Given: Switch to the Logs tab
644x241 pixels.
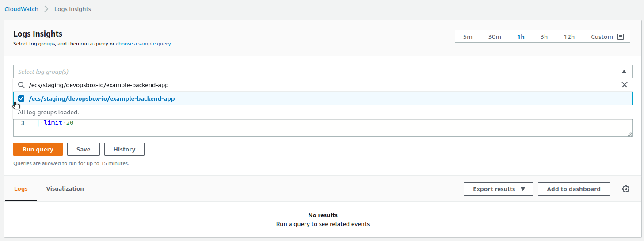Looking at the screenshot, I should (21, 188).
